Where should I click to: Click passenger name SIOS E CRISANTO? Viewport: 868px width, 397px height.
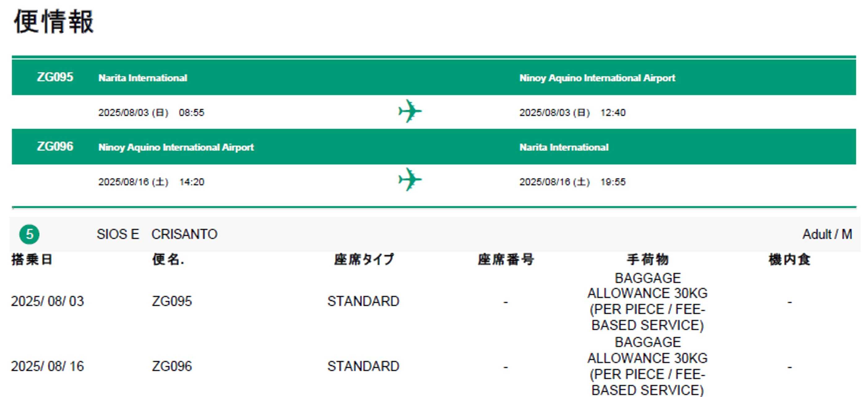(157, 234)
